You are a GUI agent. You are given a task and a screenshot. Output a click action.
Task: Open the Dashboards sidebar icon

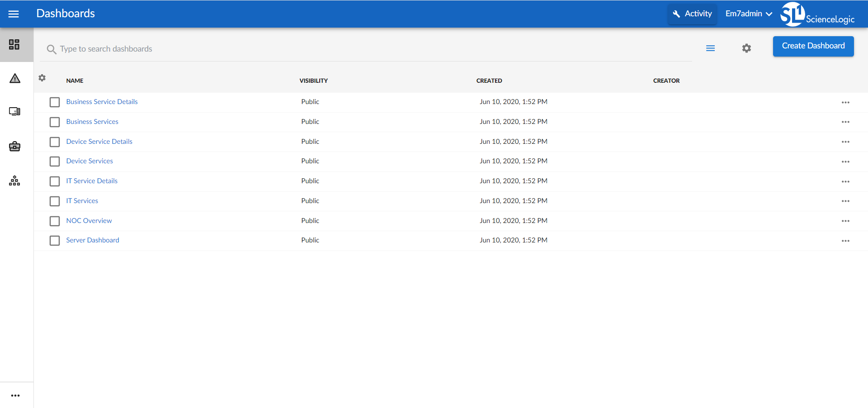(x=14, y=44)
